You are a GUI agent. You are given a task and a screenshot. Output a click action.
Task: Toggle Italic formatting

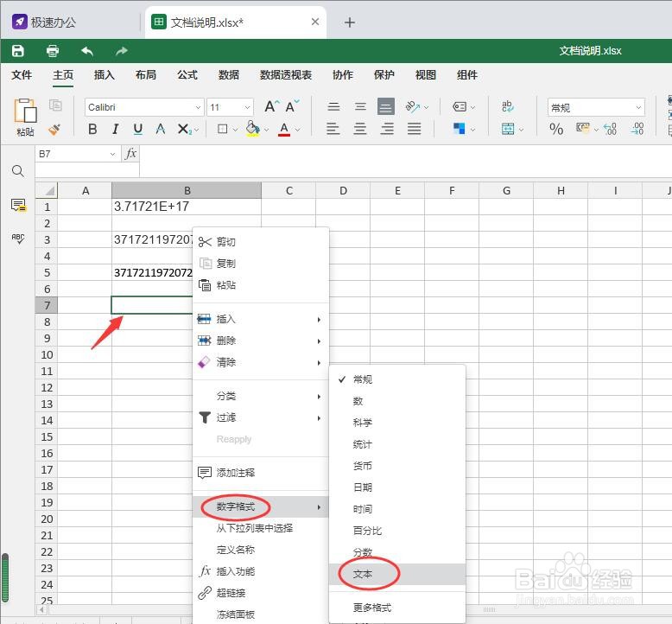[115, 129]
